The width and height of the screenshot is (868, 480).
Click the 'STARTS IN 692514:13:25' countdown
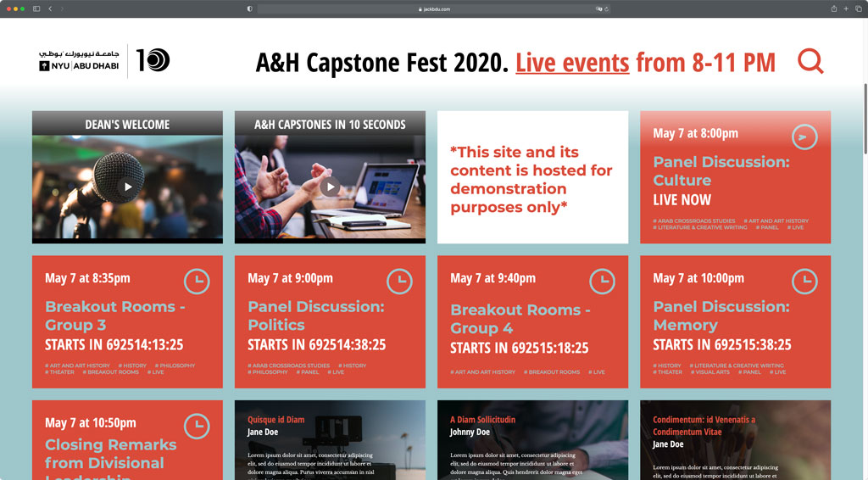coord(114,345)
